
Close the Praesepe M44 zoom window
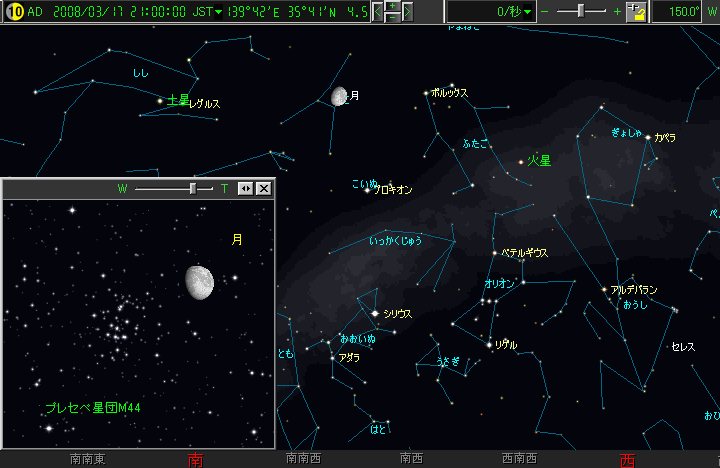(x=264, y=188)
